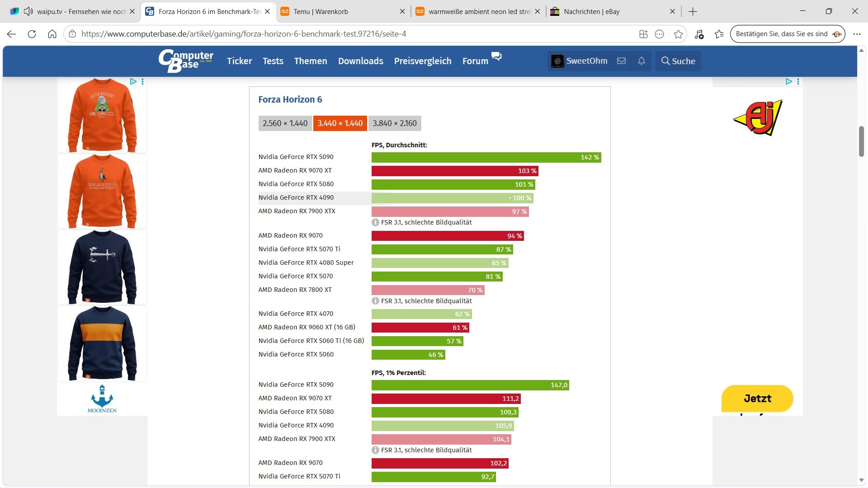Screen dimensions: 868x488
Task: Click the SweetOhm profile avatar
Action: point(557,61)
